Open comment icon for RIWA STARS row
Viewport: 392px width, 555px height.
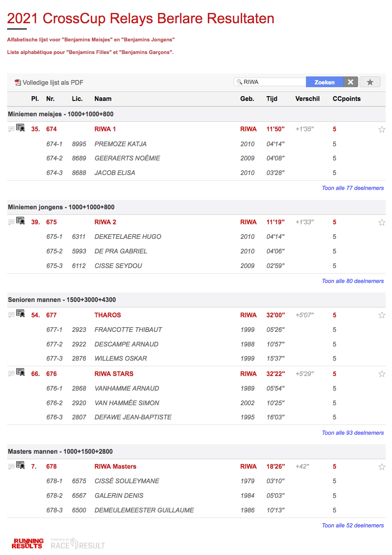pyautogui.click(x=11, y=373)
